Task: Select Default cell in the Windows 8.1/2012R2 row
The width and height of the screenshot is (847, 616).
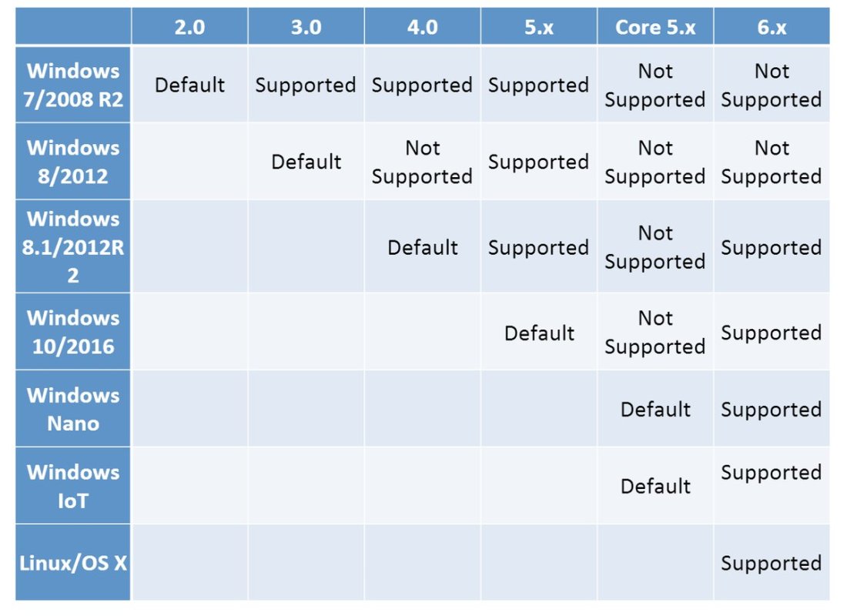Action: 422,247
